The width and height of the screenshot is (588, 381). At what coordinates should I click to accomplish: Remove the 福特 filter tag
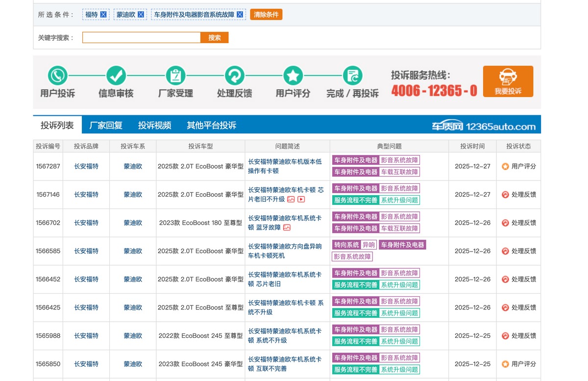(x=103, y=15)
